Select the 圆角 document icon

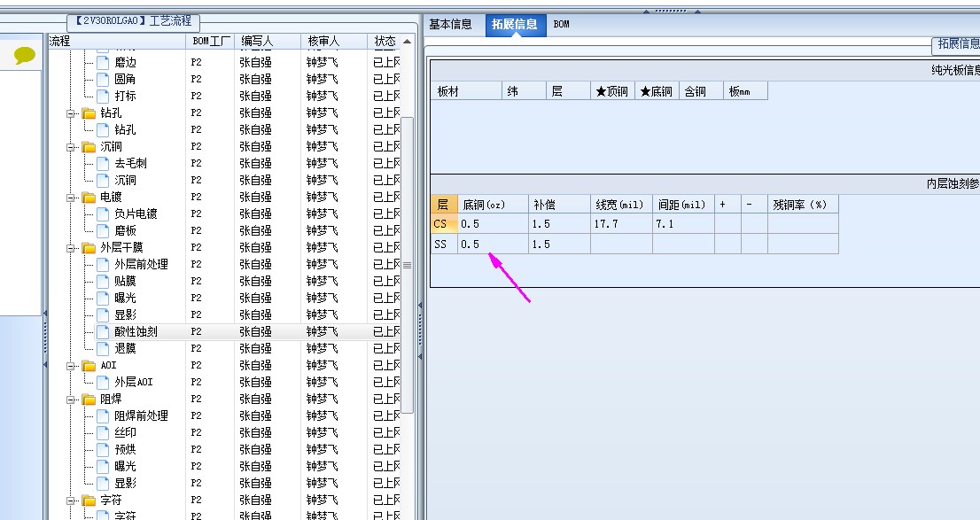point(103,80)
